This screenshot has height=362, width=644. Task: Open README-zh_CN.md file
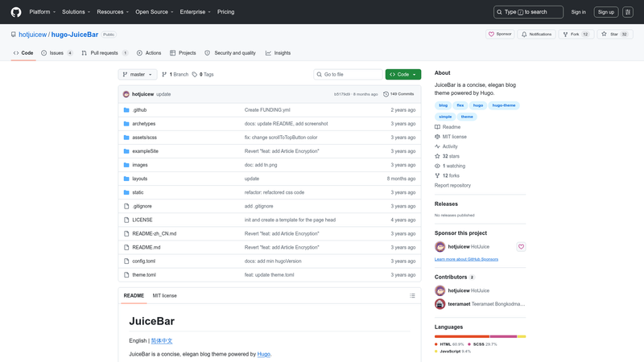pos(154,233)
